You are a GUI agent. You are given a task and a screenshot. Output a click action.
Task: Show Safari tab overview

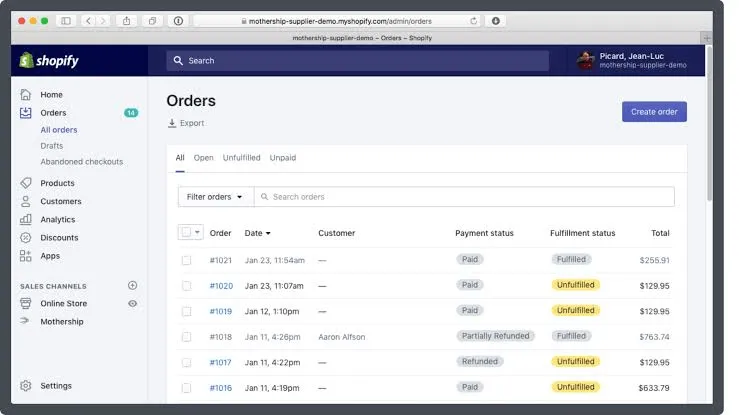[152, 21]
